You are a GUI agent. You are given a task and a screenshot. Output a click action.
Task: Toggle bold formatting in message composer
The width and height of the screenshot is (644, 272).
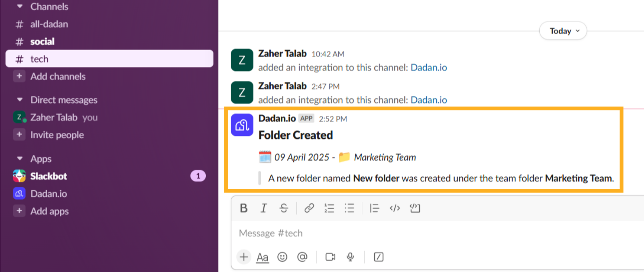click(244, 208)
